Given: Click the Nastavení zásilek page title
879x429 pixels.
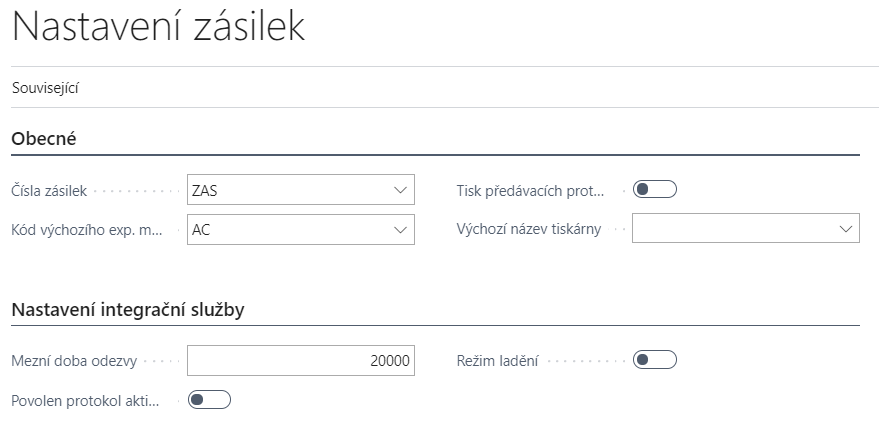Looking at the screenshot, I should 158,28.
